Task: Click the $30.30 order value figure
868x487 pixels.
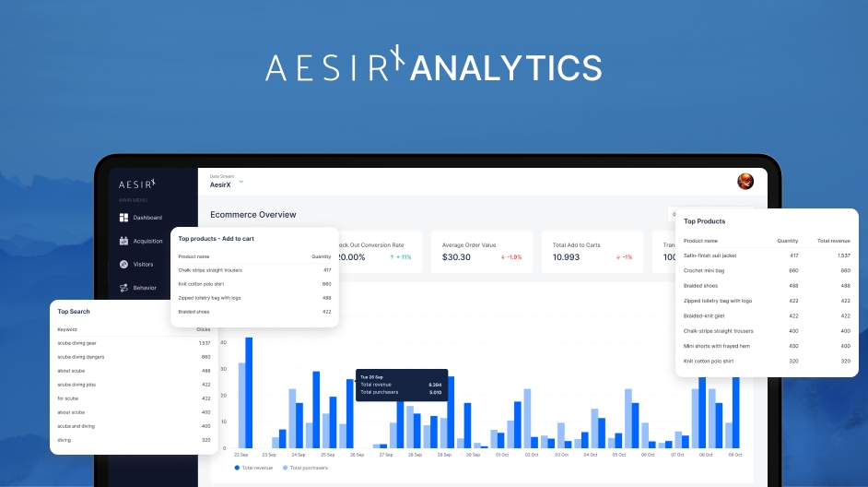Action: pyautogui.click(x=456, y=257)
